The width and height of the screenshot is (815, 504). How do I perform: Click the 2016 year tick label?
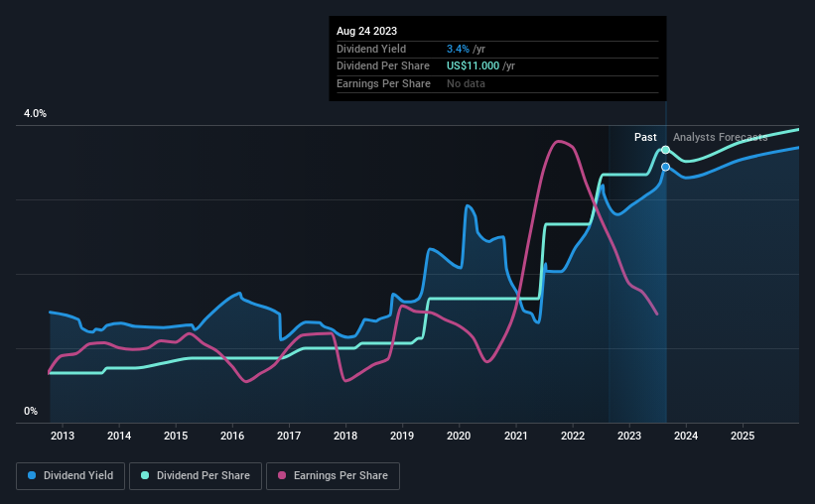[232, 436]
